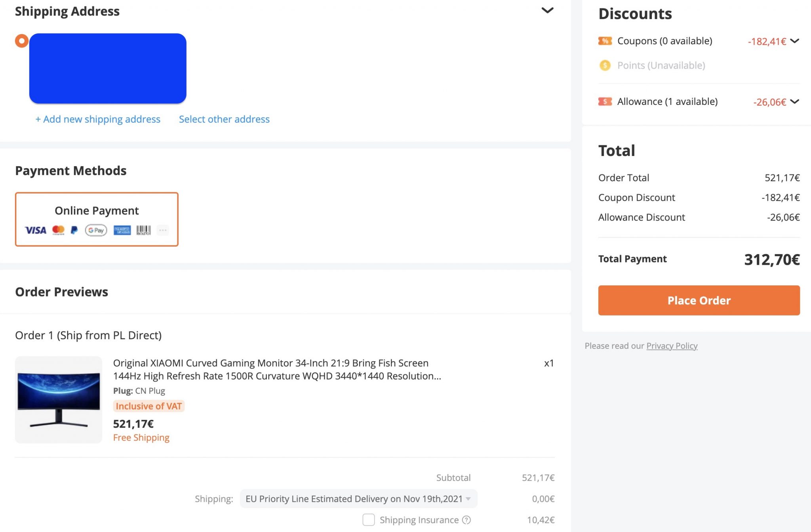Open the Shipping Insurance help icon
The width and height of the screenshot is (811, 532).
[x=466, y=520]
